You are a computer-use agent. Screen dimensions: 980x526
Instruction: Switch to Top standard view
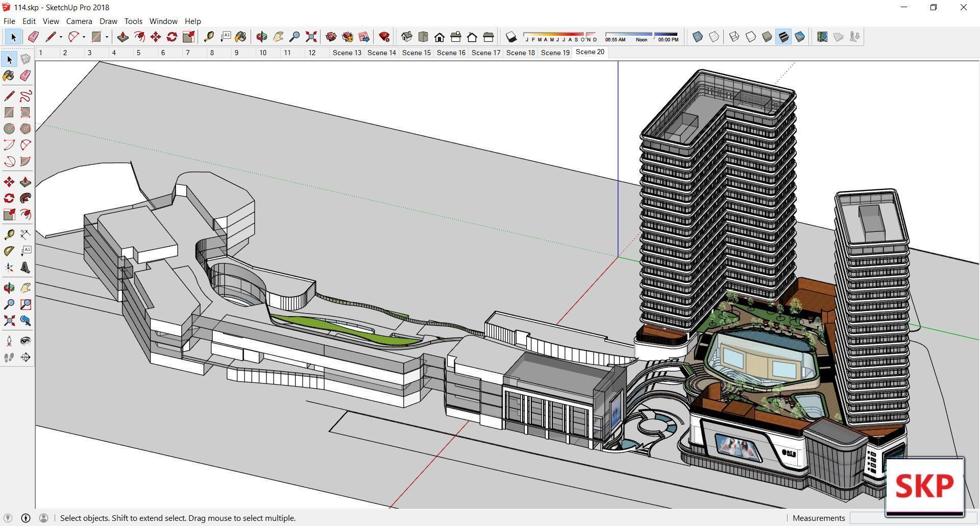pyautogui.click(x=423, y=37)
